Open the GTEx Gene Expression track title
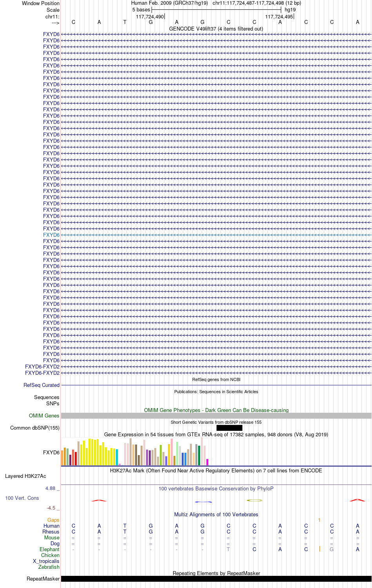The width and height of the screenshot is (372, 588). 216,434
